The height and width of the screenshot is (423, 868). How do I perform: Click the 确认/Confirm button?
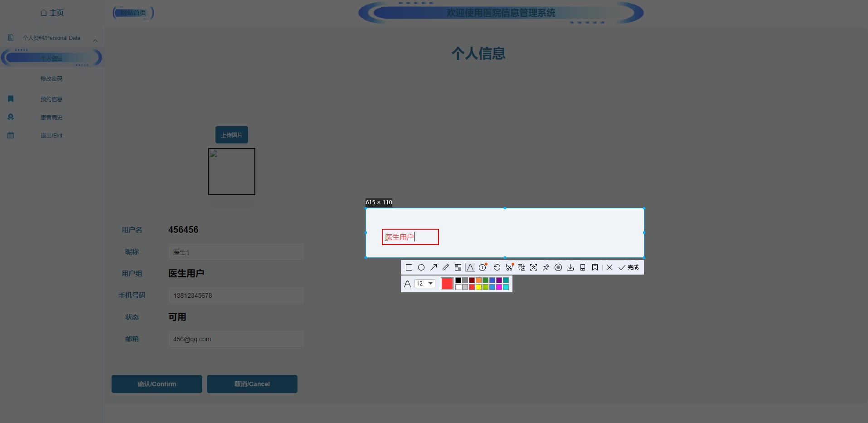click(157, 384)
